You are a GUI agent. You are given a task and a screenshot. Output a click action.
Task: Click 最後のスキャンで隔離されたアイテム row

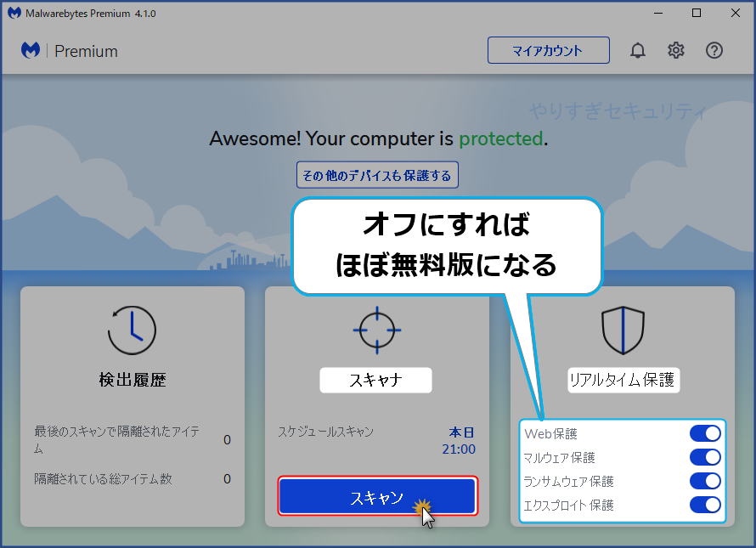tap(133, 439)
